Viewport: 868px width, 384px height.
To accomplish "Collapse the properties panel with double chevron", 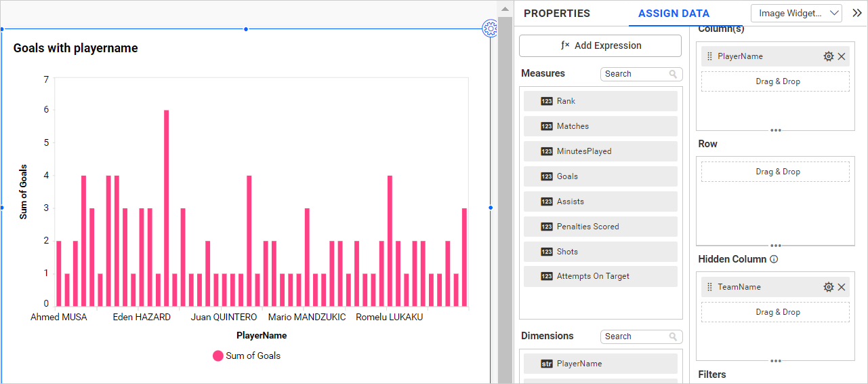I will 856,13.
